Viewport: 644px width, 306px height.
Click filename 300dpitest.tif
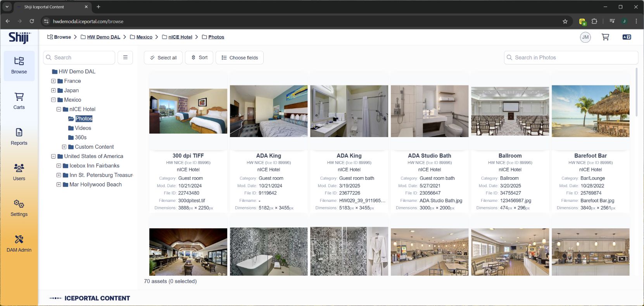[x=192, y=201]
